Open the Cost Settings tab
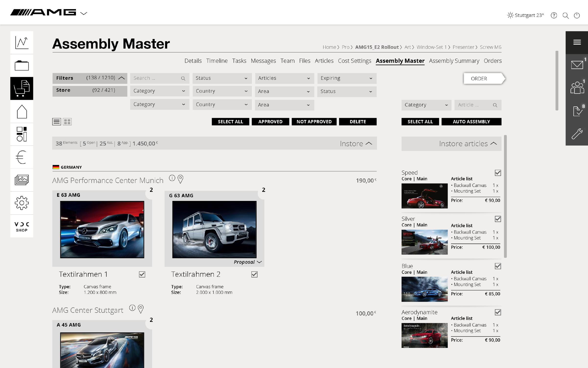588x368 pixels. pyautogui.click(x=354, y=61)
